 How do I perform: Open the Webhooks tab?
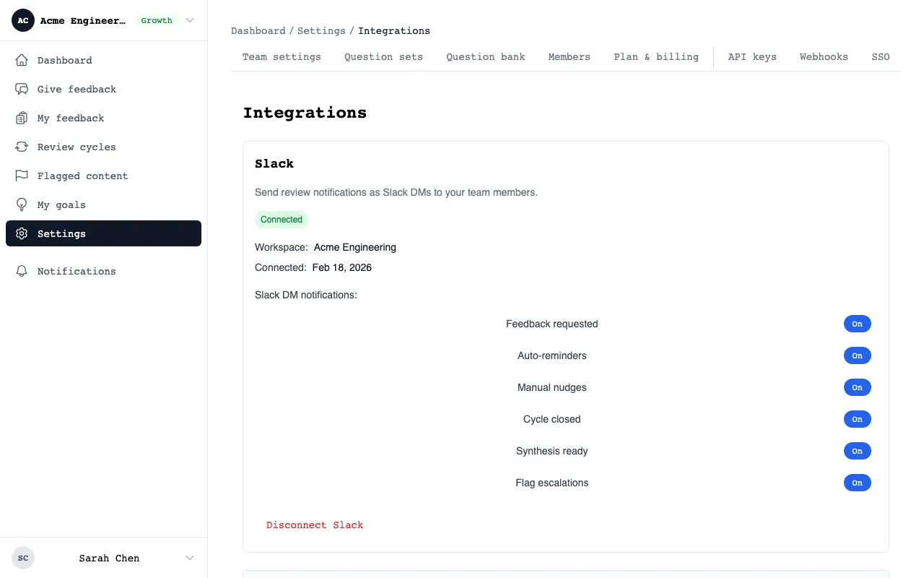[824, 56]
